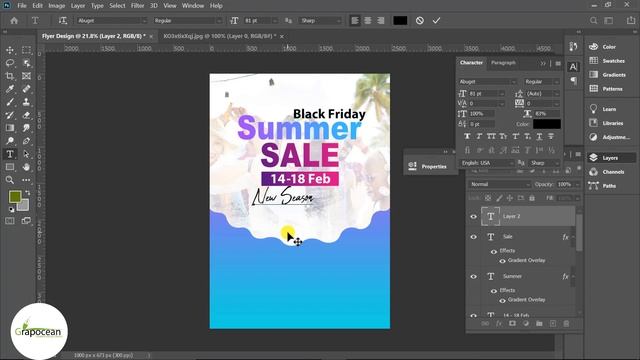
Task: Select the Gradient tool
Action: (10, 128)
